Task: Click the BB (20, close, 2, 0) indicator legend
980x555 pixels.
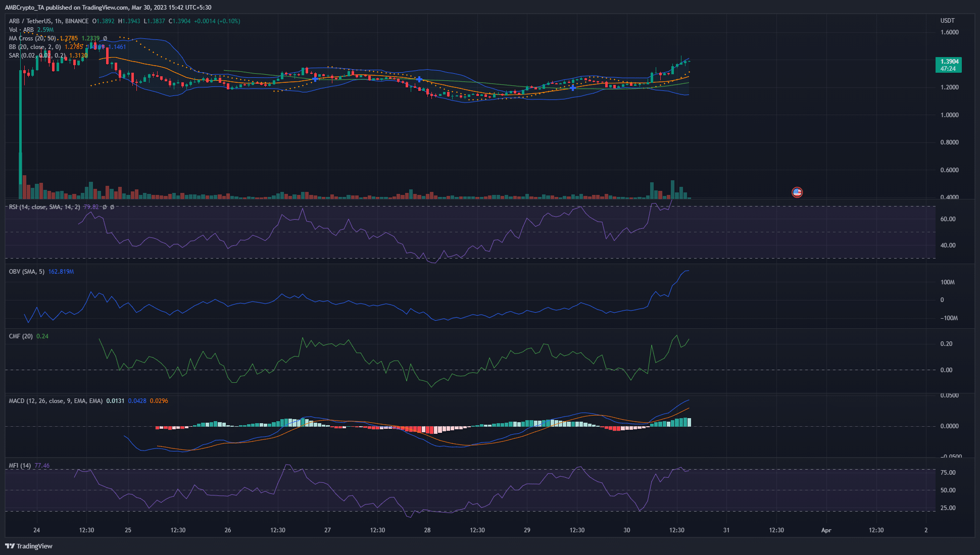Action: 35,46
